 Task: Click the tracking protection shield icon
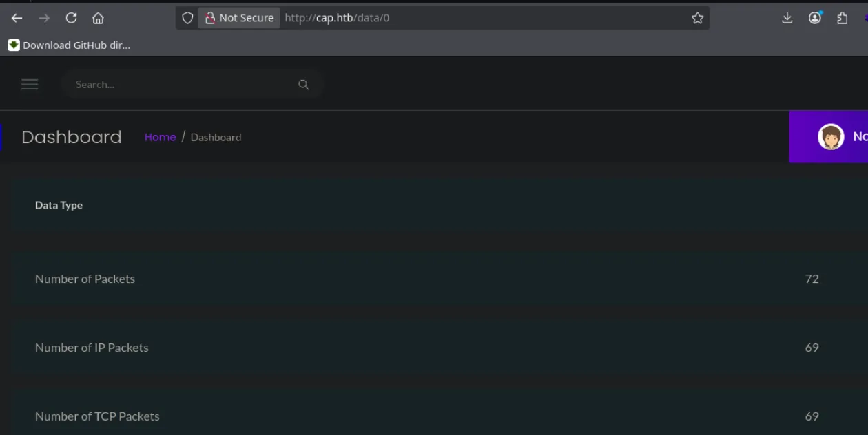coord(187,18)
